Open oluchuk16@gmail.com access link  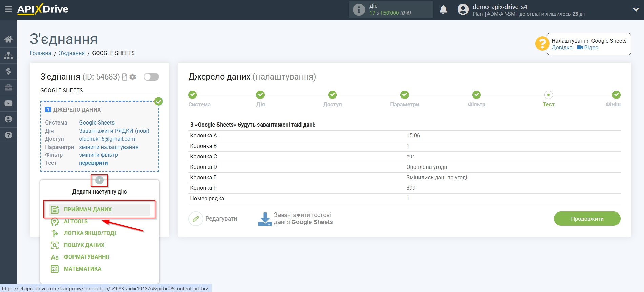(107, 139)
